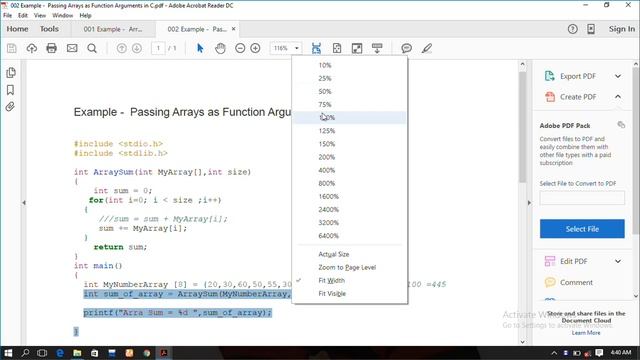Switch to the 001 Example document tab

click(113, 29)
